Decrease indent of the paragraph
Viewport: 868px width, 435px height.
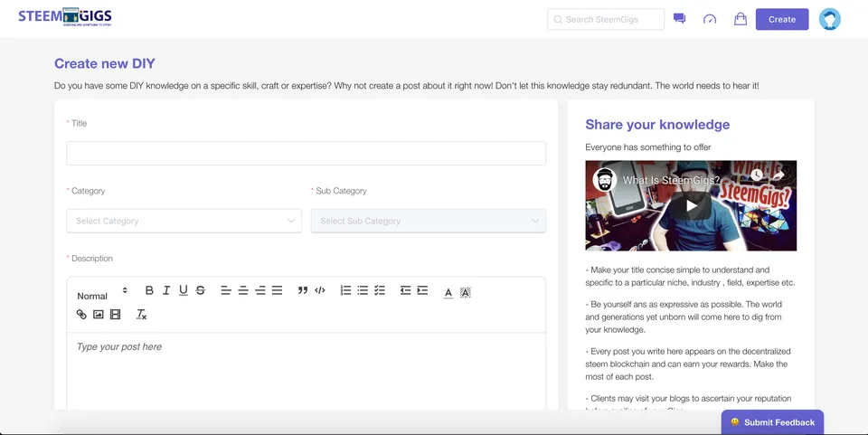(x=405, y=290)
